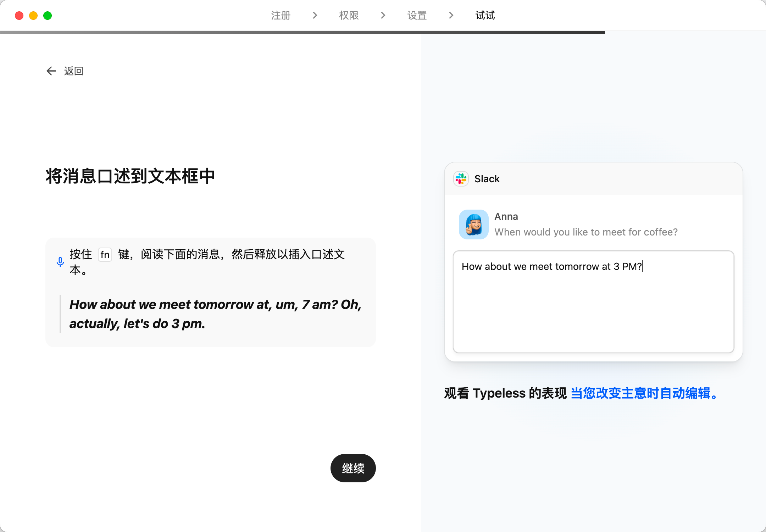Click Anna's coffee question message

coord(586,232)
